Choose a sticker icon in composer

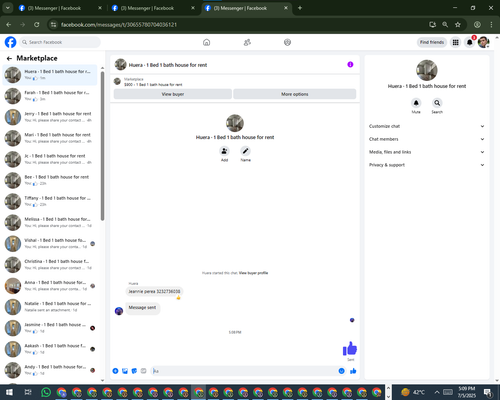click(134, 371)
